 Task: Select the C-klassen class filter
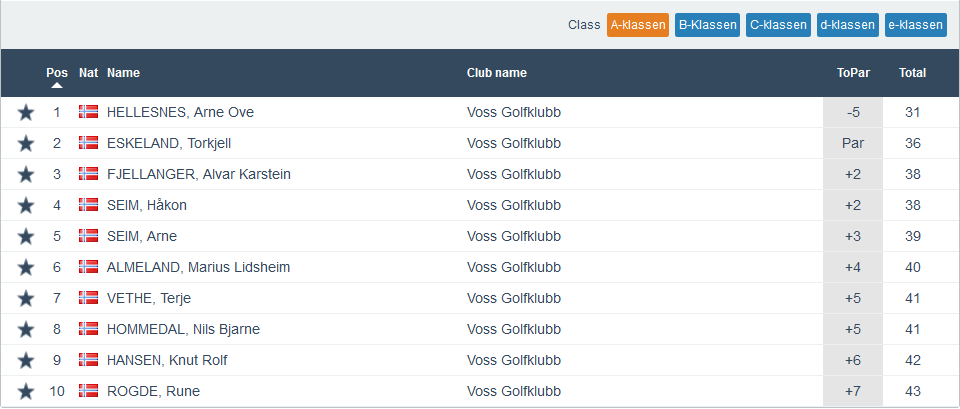coord(778,25)
